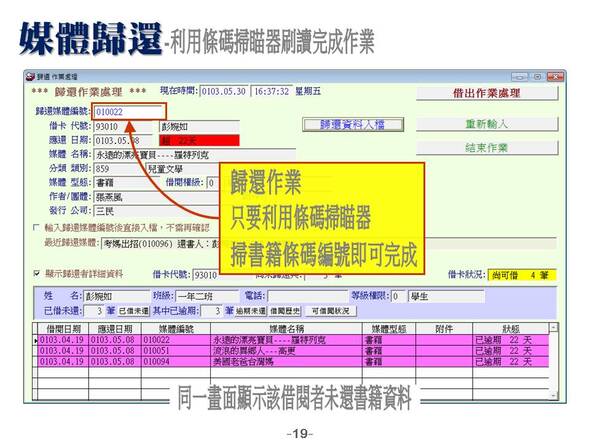Screen dimensions: 590x443
Task: Click the 姓名 field showing 彭婉如
Action: (116, 296)
